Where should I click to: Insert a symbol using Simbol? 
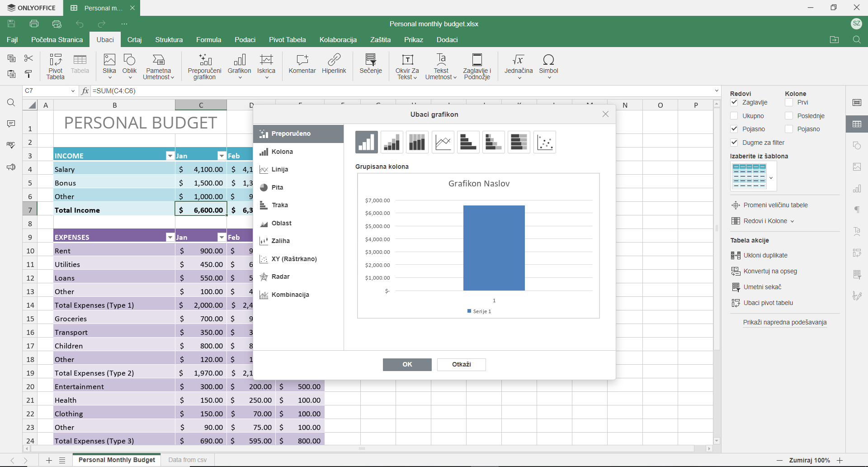point(548,66)
